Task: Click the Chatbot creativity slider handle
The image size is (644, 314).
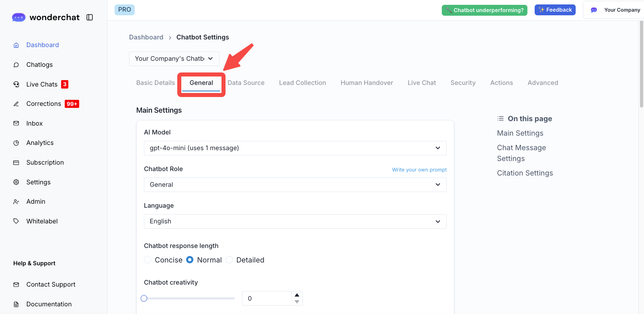Action: (x=144, y=298)
